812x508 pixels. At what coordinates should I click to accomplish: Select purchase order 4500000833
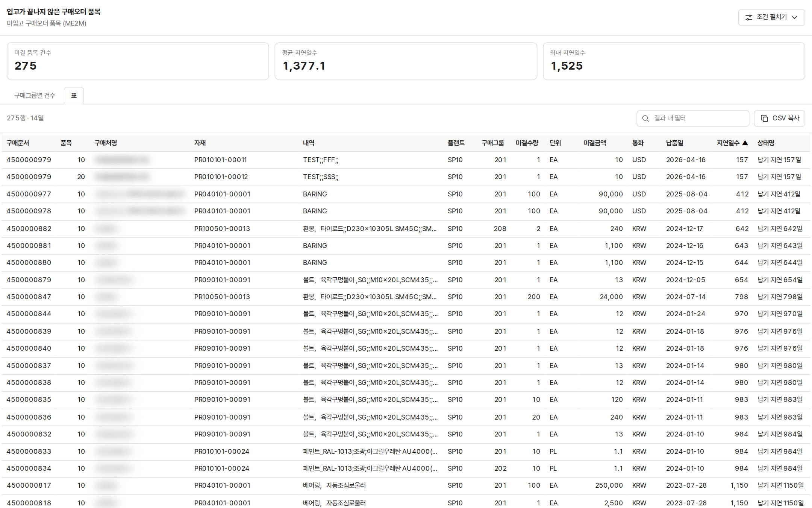[29, 452]
